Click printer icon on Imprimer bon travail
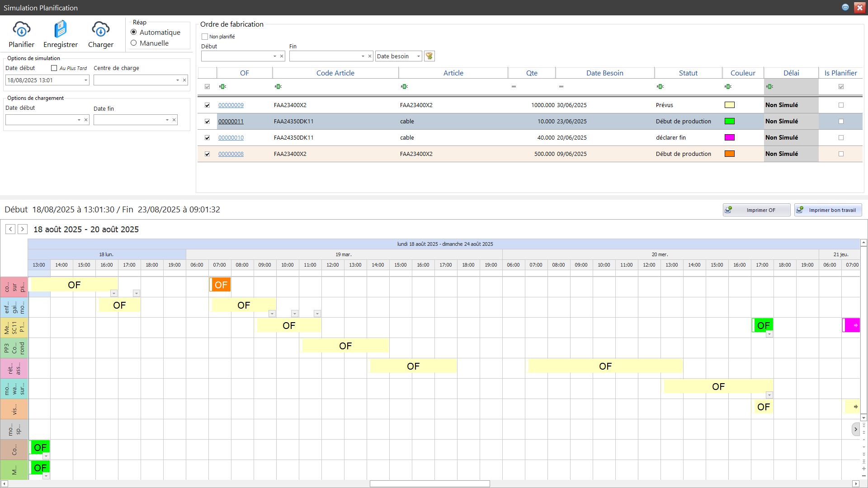Viewport: 868px width, 488px height. (800, 210)
